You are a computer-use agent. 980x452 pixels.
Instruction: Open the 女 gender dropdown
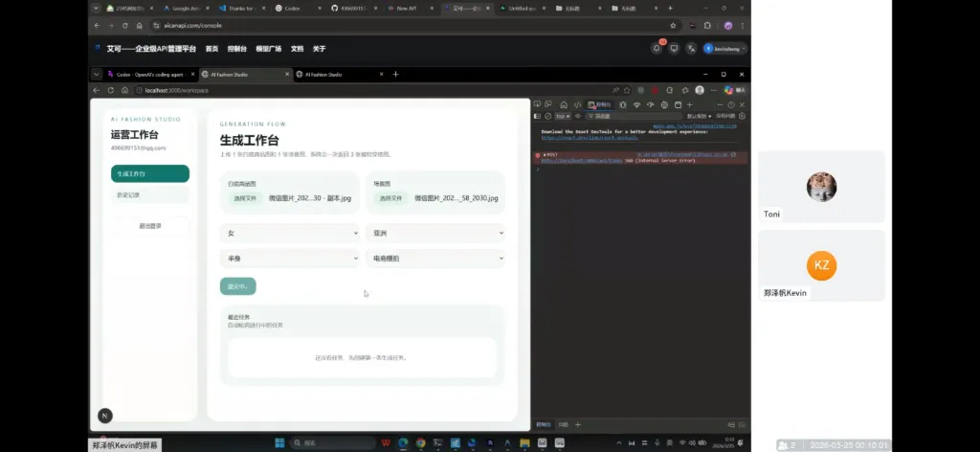[289, 234]
